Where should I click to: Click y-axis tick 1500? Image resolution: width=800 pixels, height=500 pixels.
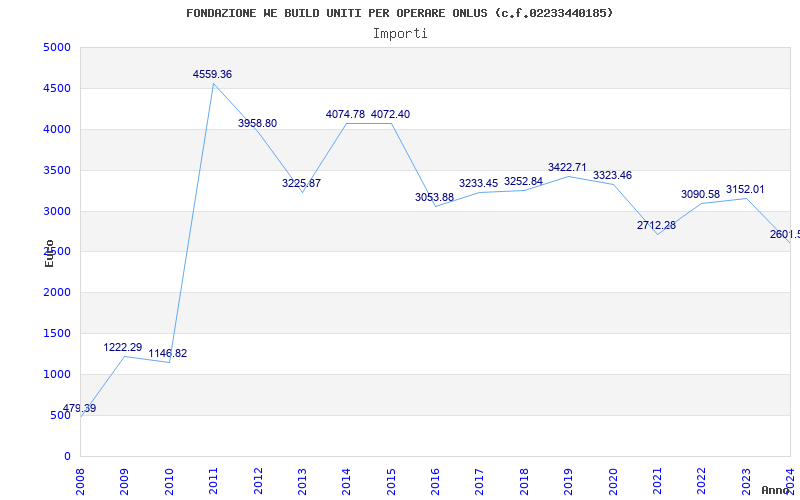pyautogui.click(x=57, y=334)
